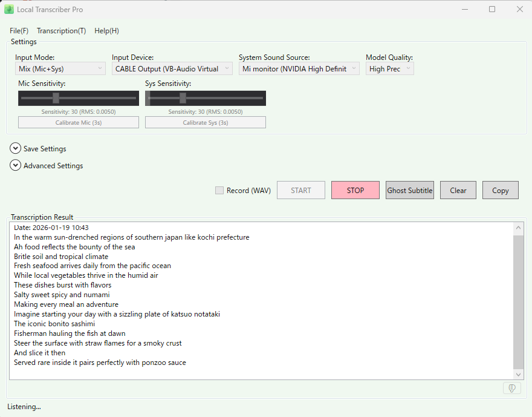
Task: Open the File(F) menu
Action: [x=19, y=30]
